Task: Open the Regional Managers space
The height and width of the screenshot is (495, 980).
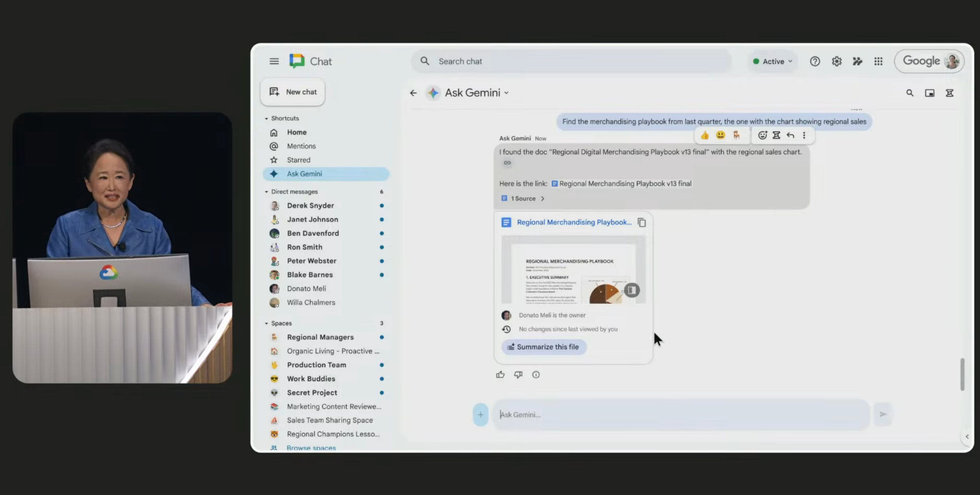Action: [320, 337]
